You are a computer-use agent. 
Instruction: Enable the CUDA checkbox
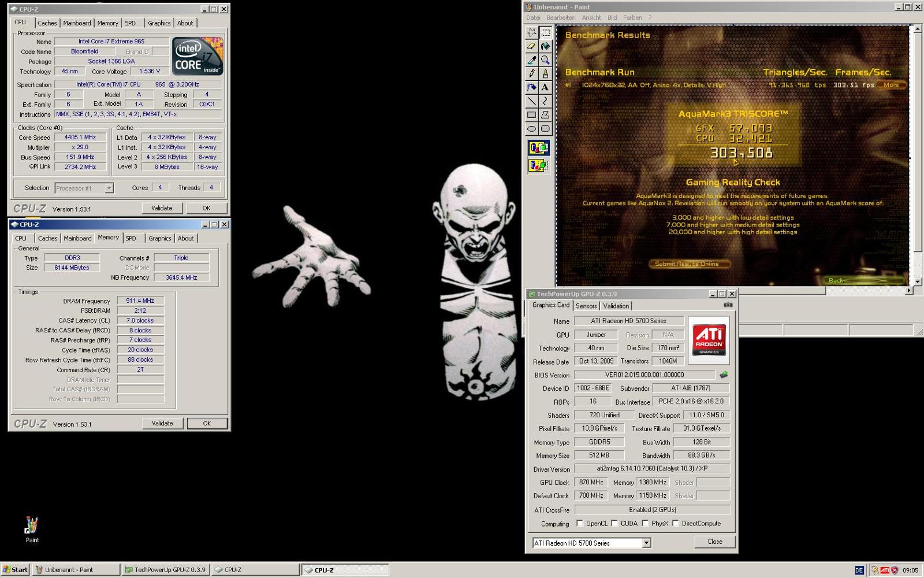(x=614, y=524)
